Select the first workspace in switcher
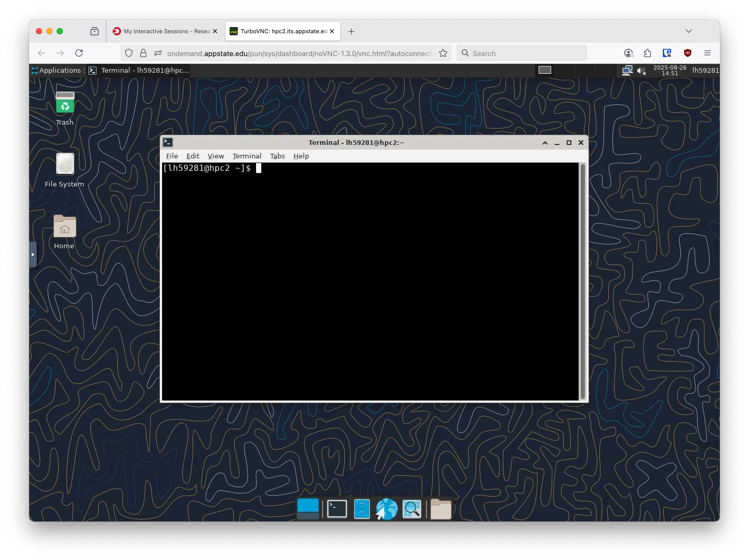The width and height of the screenshot is (749, 560). (x=544, y=70)
